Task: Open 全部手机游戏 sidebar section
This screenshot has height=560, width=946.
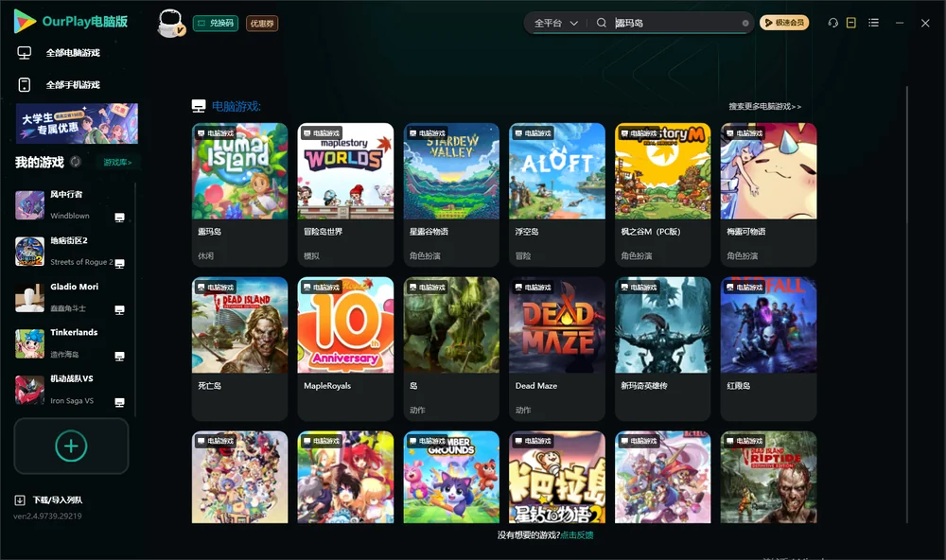Action: click(73, 84)
